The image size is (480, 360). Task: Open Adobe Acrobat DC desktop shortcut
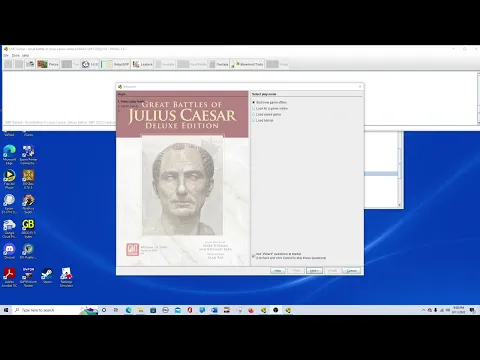point(9,277)
